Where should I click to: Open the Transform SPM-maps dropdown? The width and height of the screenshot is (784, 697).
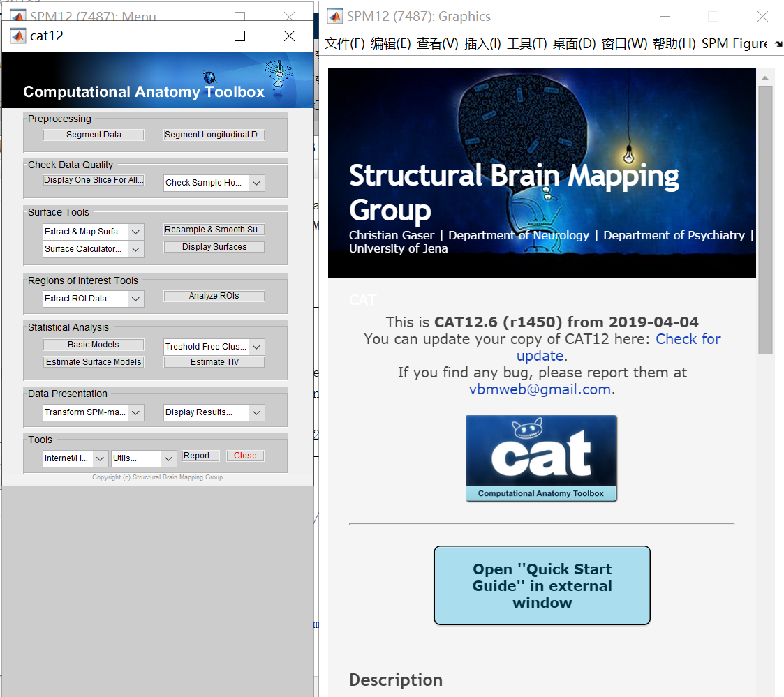136,412
